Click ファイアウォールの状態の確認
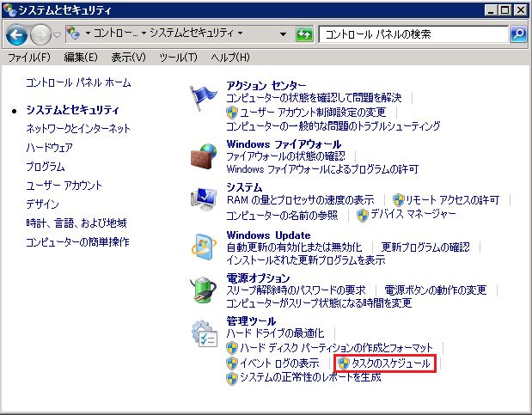 tap(285, 156)
